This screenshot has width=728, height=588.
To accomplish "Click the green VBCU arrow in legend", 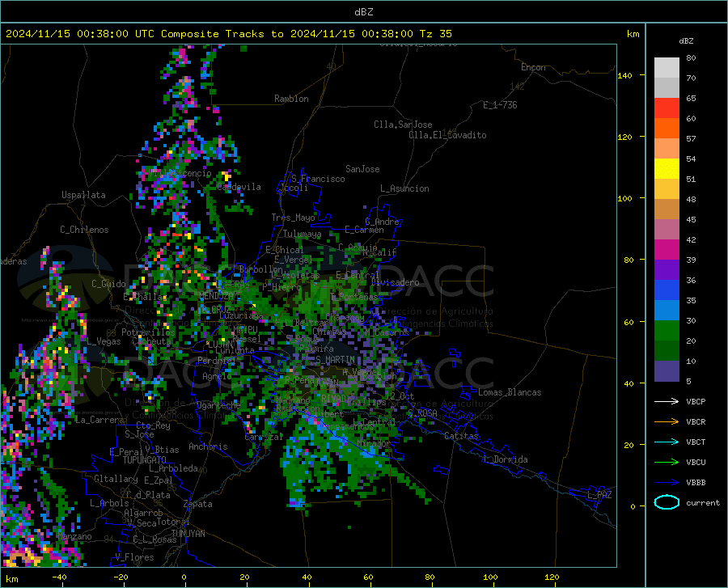I will 667,463.
